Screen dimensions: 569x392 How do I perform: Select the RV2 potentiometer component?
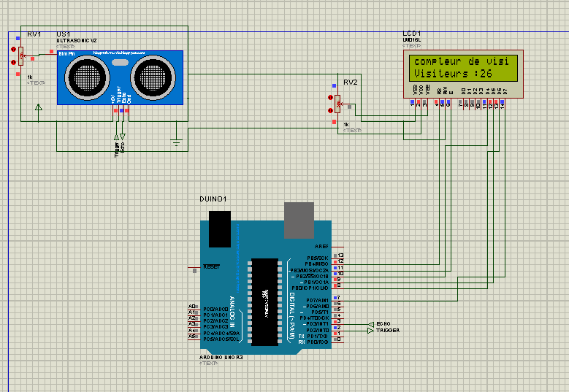pos(337,104)
